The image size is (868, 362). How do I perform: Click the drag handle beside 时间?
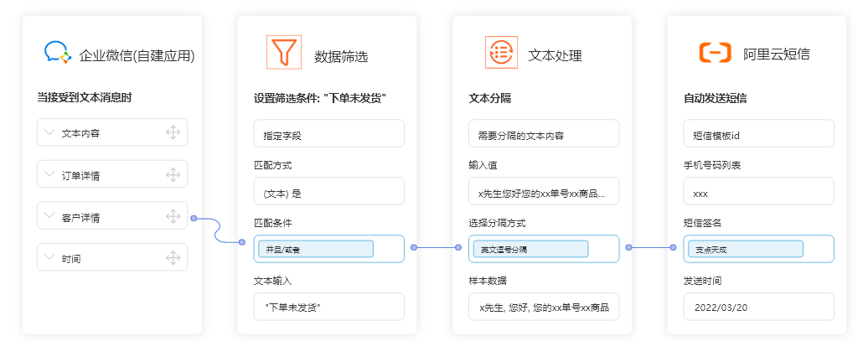tap(173, 258)
